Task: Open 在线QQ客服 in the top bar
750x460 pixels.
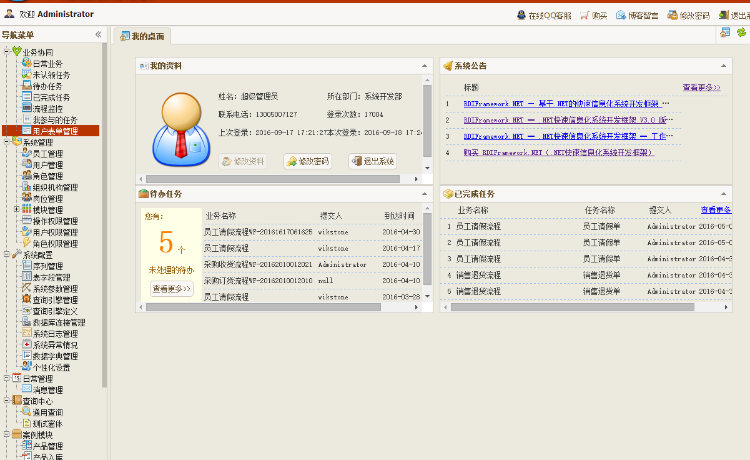Action: point(544,15)
